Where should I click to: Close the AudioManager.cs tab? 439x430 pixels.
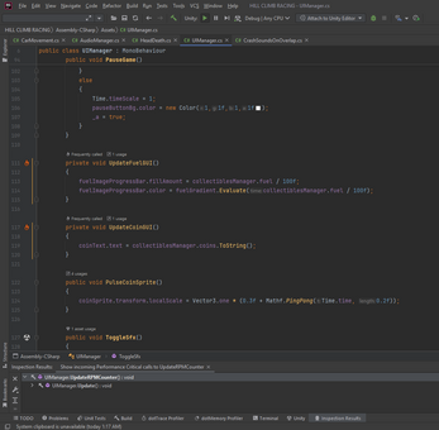click(x=124, y=40)
